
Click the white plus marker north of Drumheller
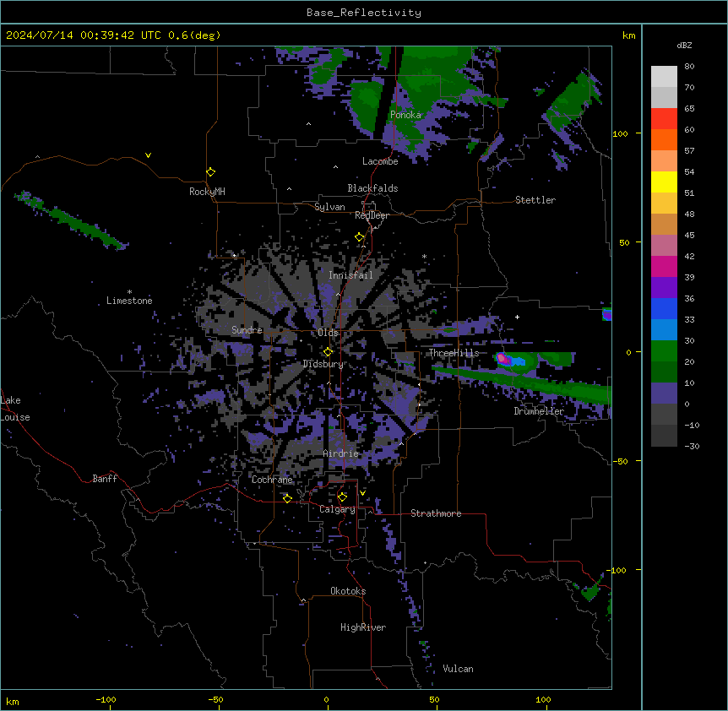coord(517,317)
